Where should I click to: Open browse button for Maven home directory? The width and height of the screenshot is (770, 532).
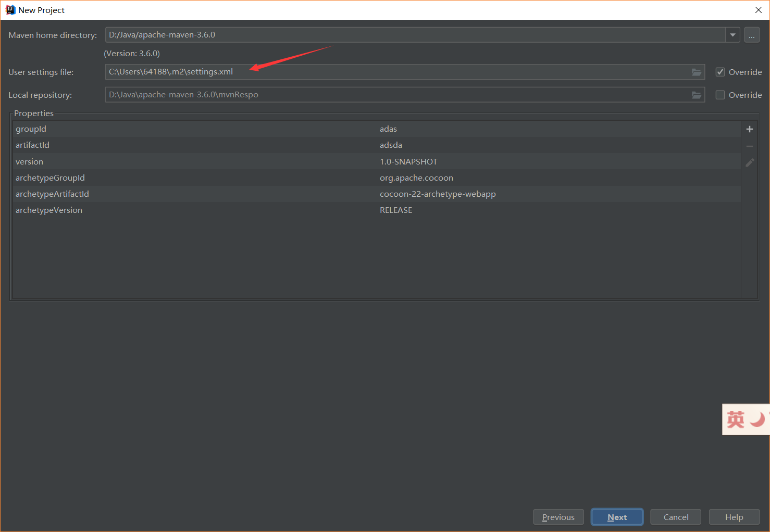[x=752, y=35]
